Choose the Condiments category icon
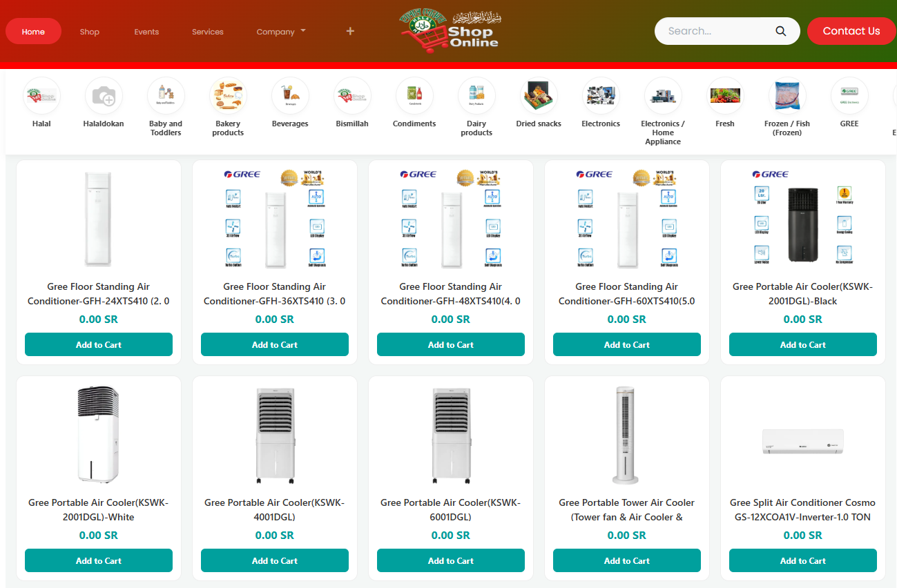The image size is (897, 588). click(x=414, y=96)
